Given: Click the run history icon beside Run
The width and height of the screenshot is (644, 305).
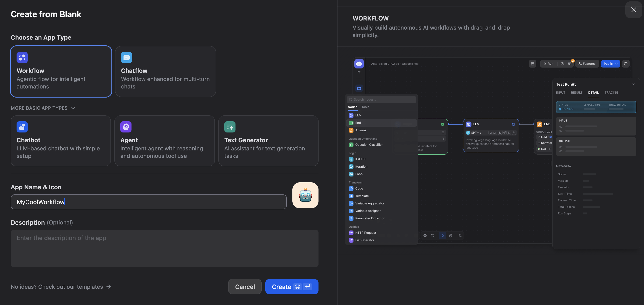Looking at the screenshot, I should pyautogui.click(x=562, y=64).
